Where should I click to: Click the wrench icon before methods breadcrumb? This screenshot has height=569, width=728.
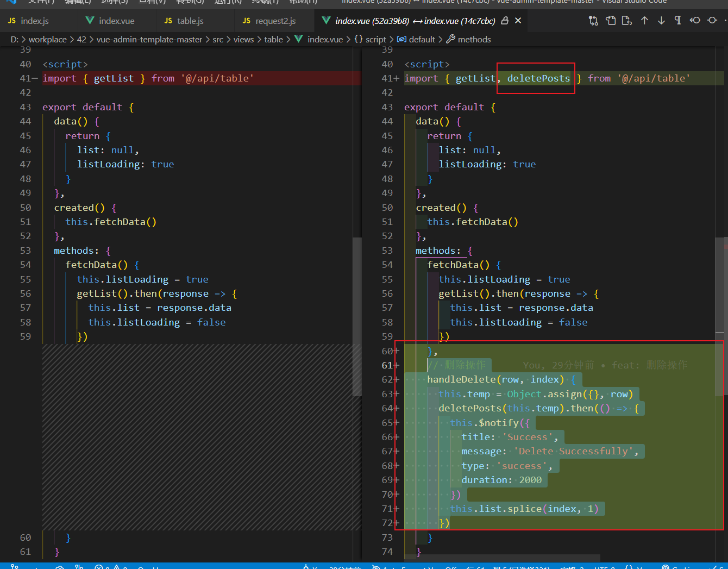(x=451, y=39)
